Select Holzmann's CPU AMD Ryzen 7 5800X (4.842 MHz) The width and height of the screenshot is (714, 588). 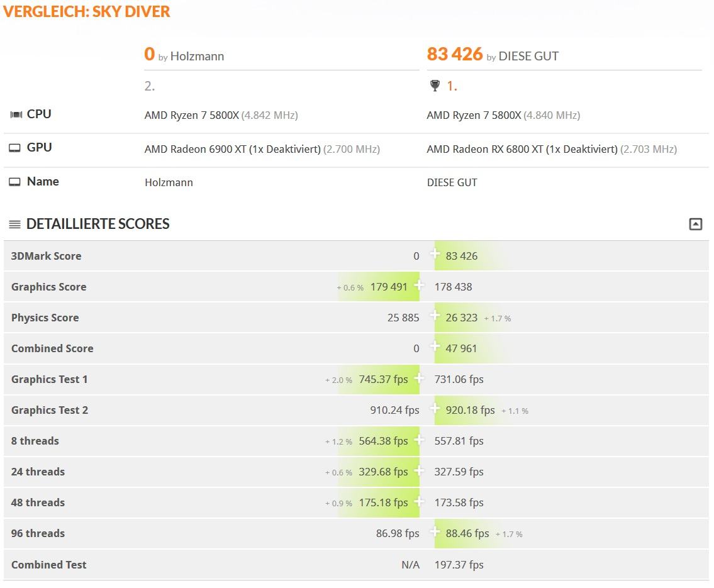221,115
